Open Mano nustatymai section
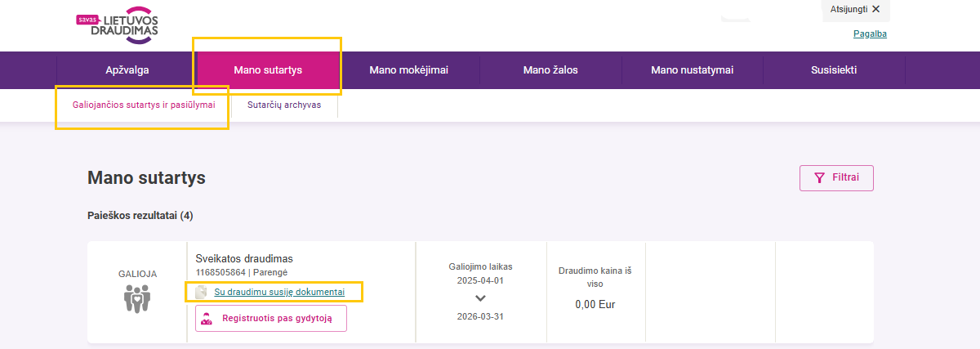 [693, 70]
